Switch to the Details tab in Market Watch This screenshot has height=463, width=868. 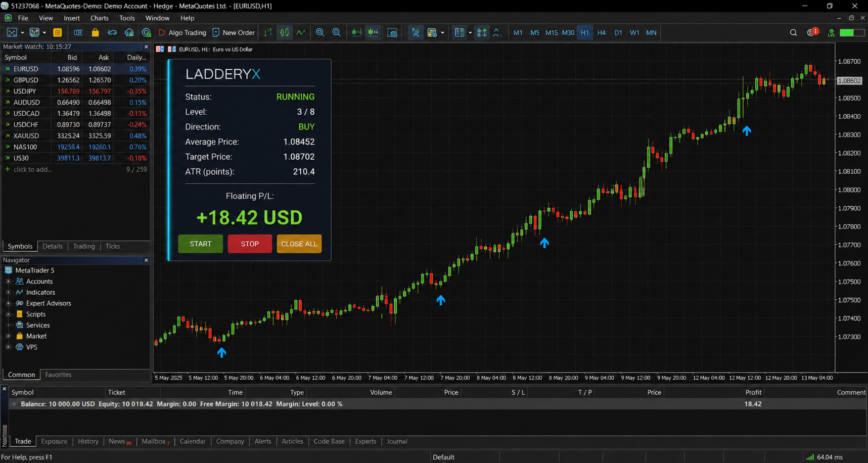click(x=53, y=246)
